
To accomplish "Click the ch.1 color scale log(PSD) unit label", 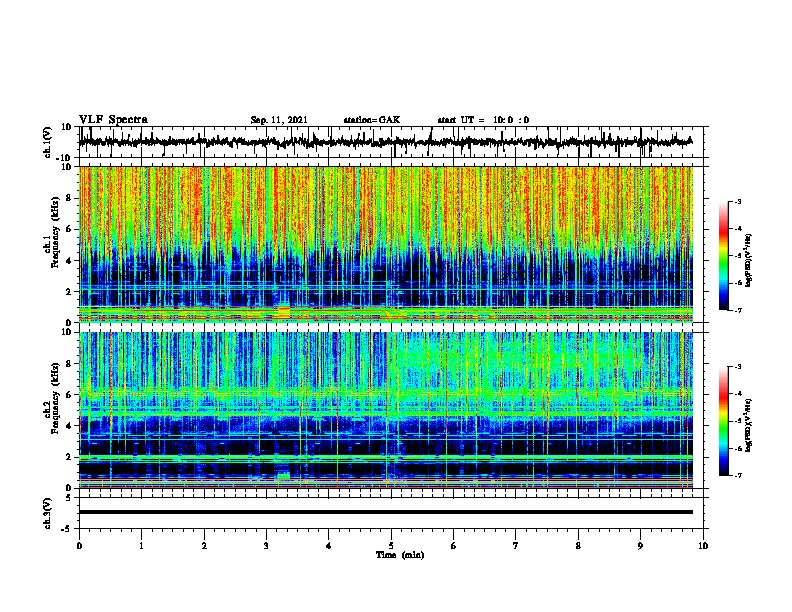I will coord(748,261).
